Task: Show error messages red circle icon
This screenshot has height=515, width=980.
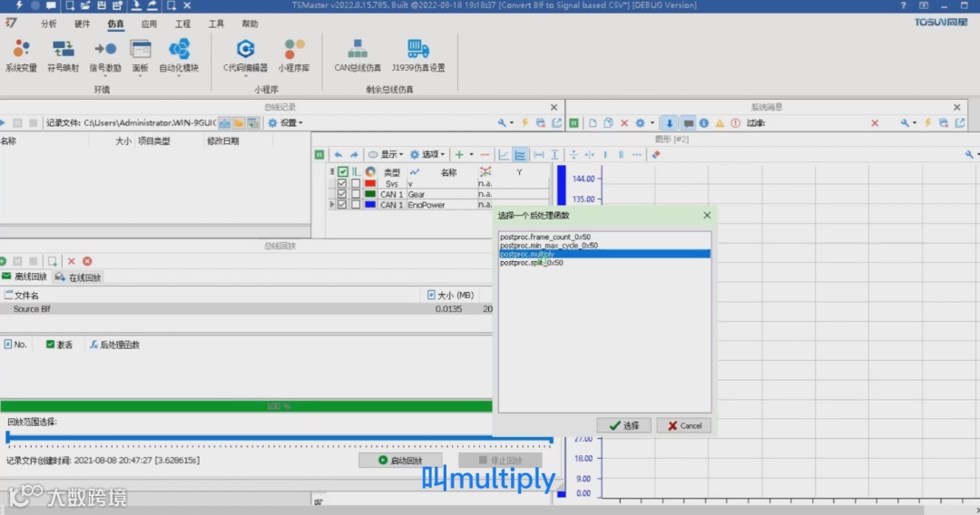Action: [736, 123]
